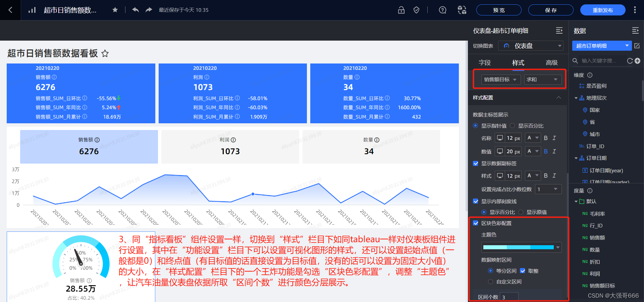Screen dimensions: 644x302
Task: Refresh the field list
Action: coord(630,61)
